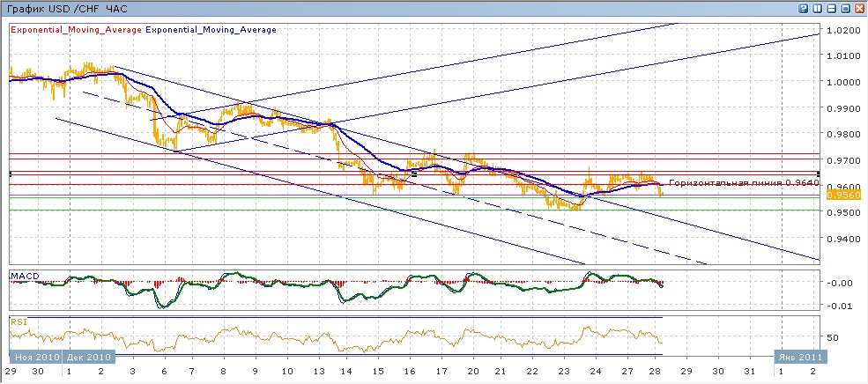
Task: Tile windows vertically using the two-column icon
Action: [x=817, y=9]
